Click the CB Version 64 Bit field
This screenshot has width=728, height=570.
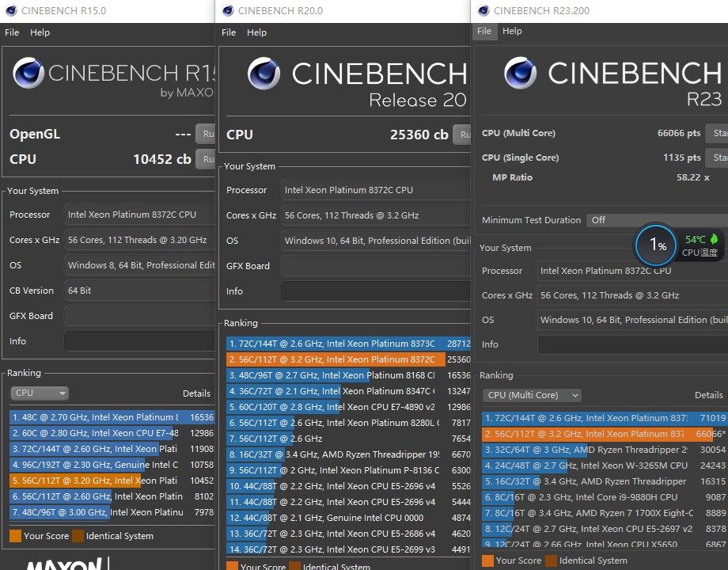[139, 291]
